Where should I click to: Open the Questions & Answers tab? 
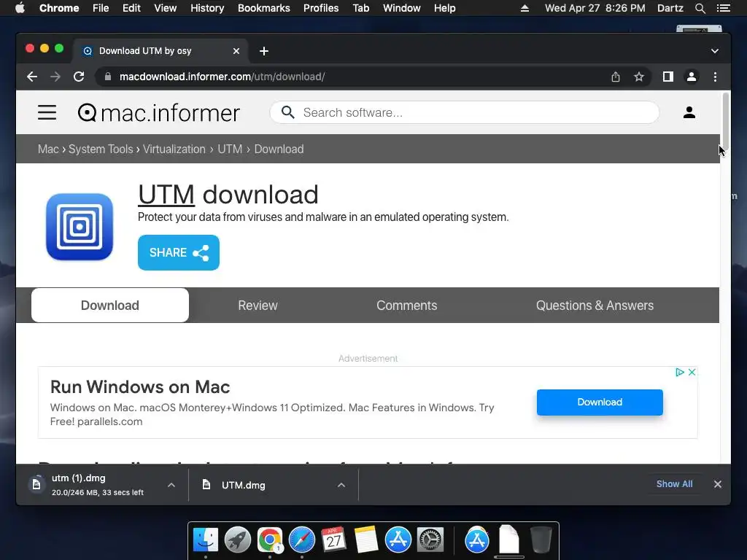coord(595,306)
